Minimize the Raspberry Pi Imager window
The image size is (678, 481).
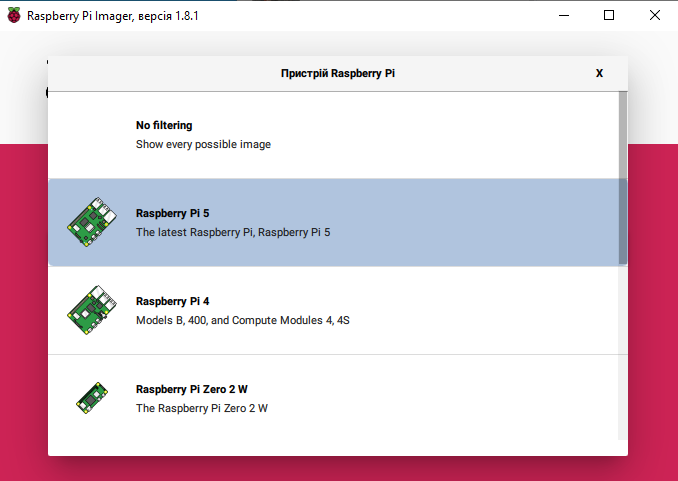(564, 16)
